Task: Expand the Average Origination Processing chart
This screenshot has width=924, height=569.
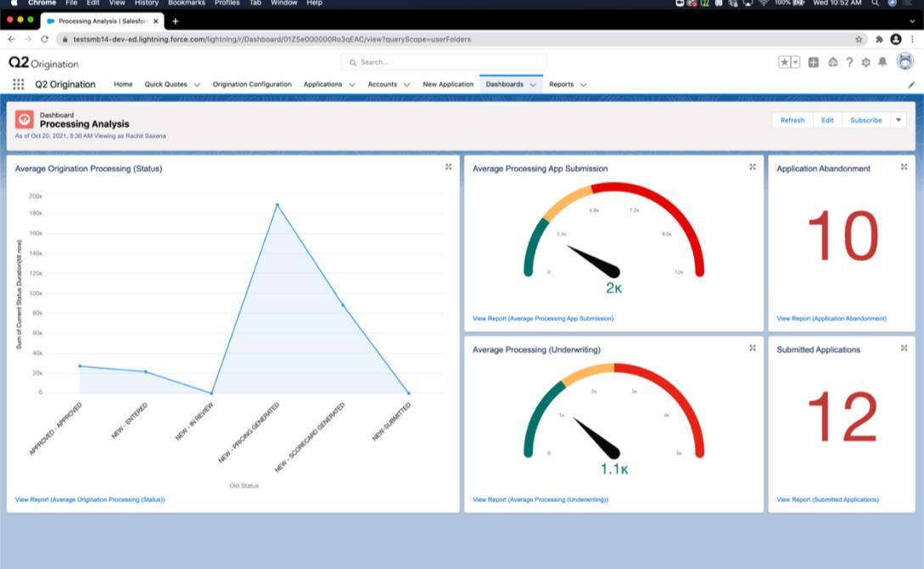Action: (x=449, y=167)
